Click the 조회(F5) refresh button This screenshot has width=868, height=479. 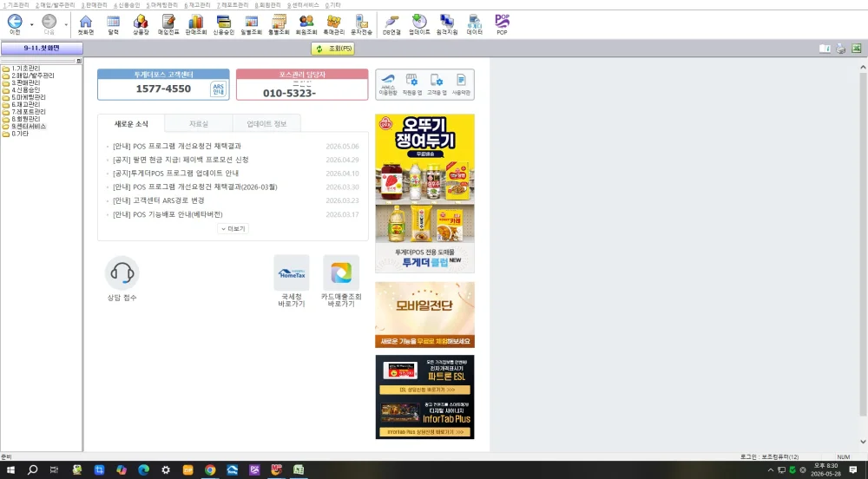tap(332, 49)
